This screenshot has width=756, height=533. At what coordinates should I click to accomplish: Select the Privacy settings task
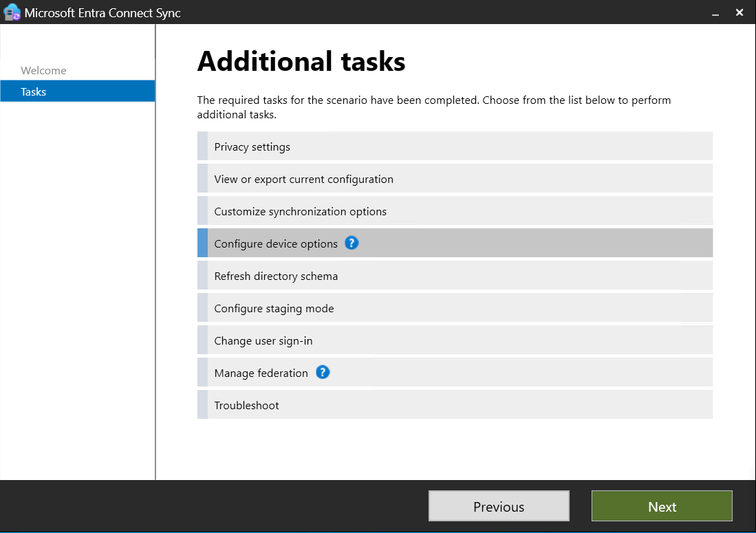click(x=454, y=146)
